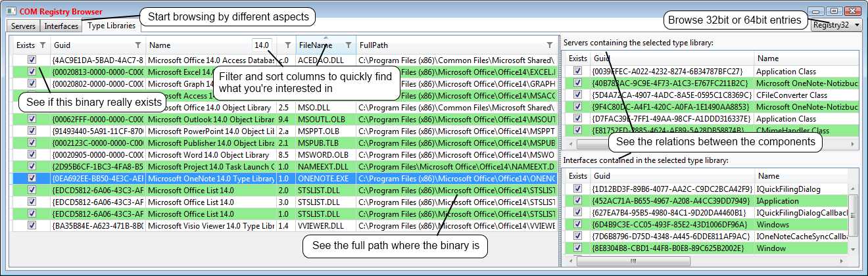
Task: Toggle the Exists checkbox for NAMEEXT.DLL row
Action: click(32, 166)
